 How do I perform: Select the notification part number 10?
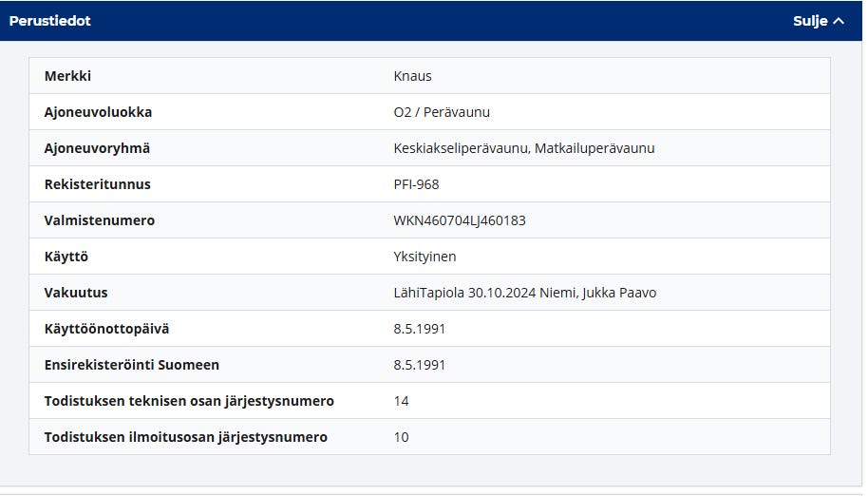coord(402,437)
